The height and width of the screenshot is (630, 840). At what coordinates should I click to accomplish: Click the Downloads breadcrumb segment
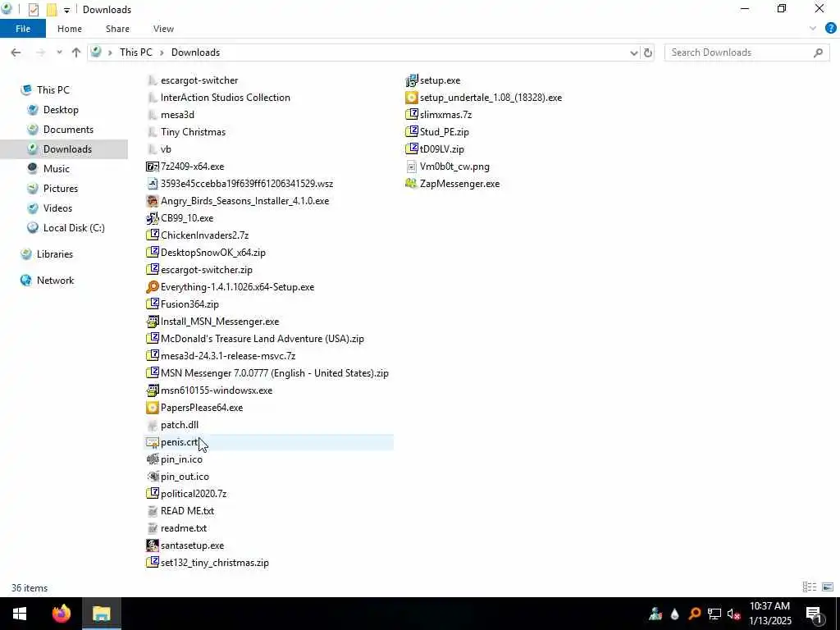tap(195, 52)
